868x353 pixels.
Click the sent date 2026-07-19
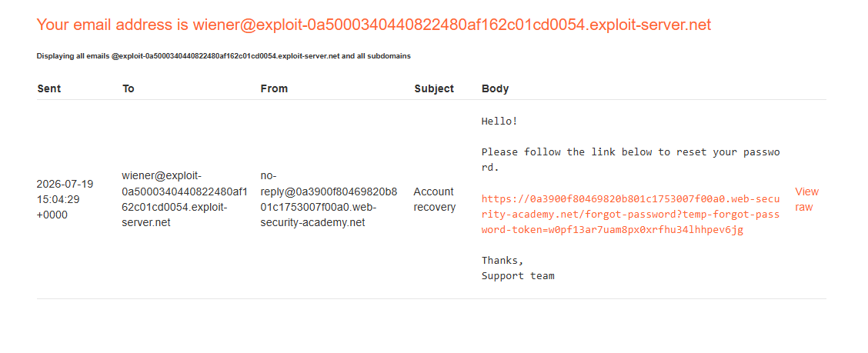(65, 184)
